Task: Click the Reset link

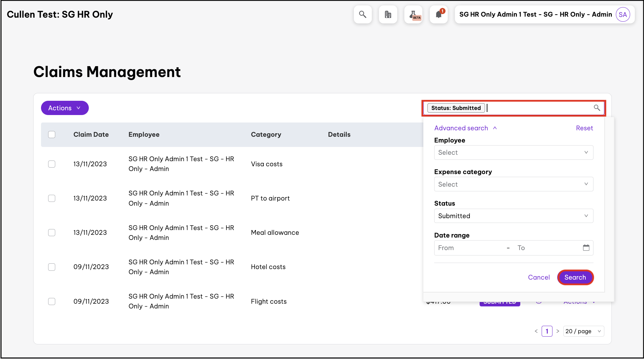Action: [x=584, y=128]
